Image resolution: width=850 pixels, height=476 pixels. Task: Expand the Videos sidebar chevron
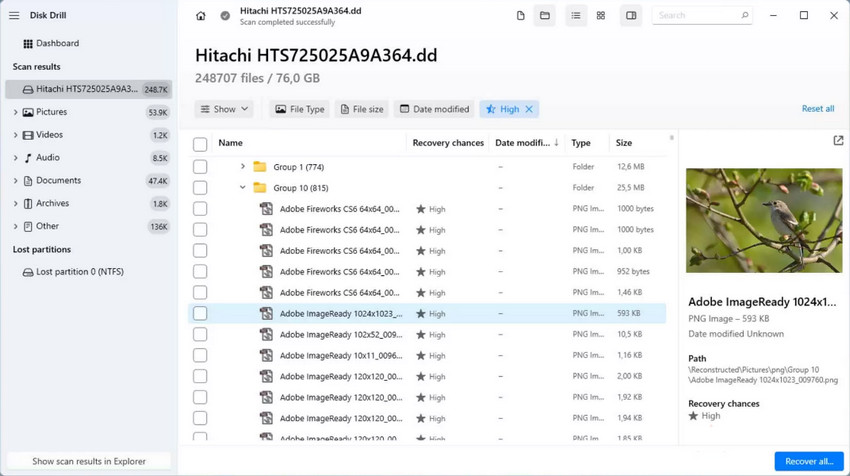[15, 135]
